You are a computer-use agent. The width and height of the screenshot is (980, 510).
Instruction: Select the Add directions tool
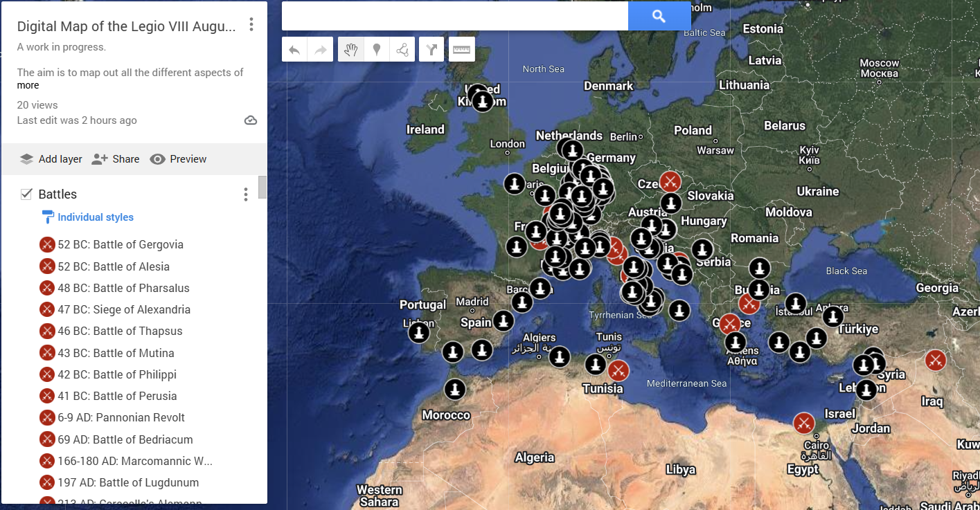pos(431,49)
